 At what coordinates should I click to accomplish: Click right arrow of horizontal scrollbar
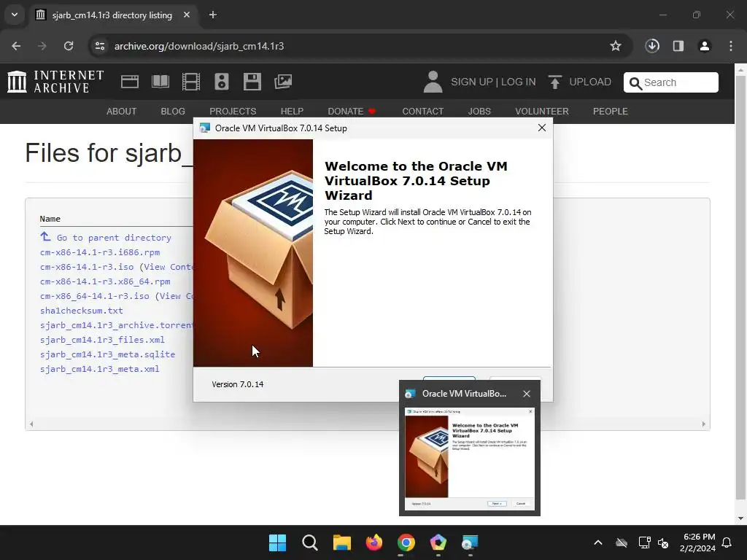(704, 424)
